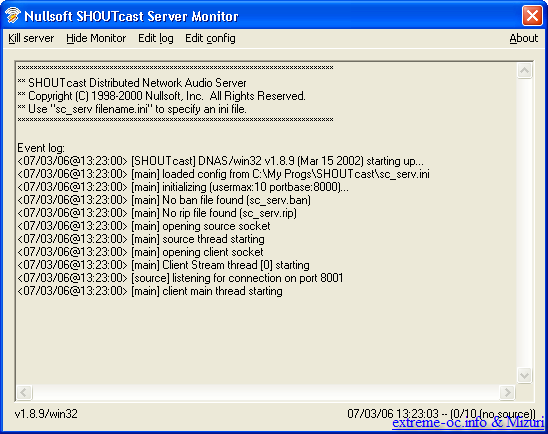Click the 'opening client socket' log line
The height and width of the screenshot is (434, 548).
click(140, 252)
